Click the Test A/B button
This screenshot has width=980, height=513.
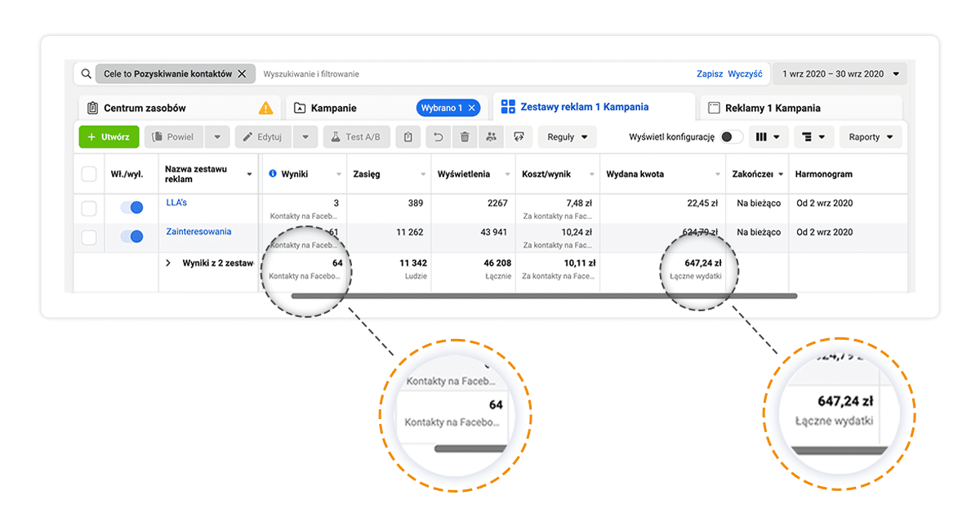[357, 136]
